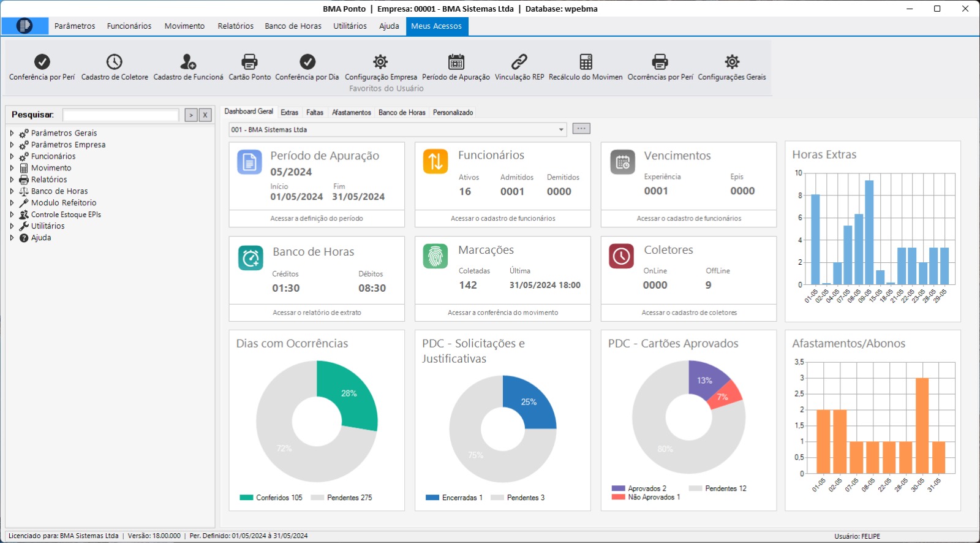The height and width of the screenshot is (543, 980).
Task: Click the Utilitários wrench icon in tree
Action: pos(24,226)
